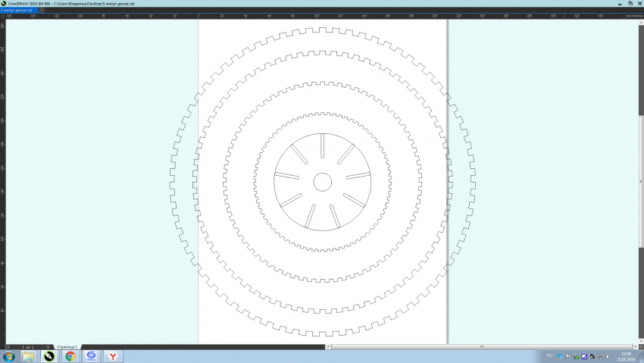Viewport: 644px width, 363px height.
Task: Click the '1 из 1' page counter
Action: 29,346
